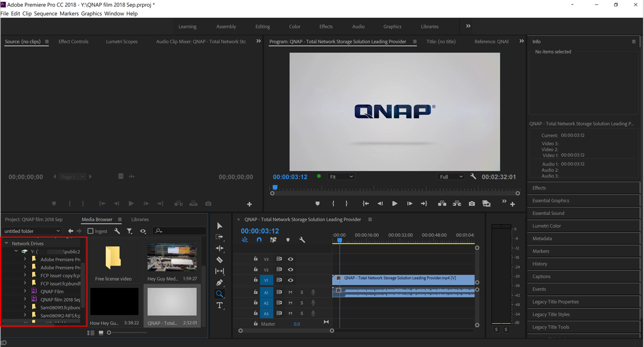Toggle V3 track output eye
This screenshot has height=347, width=644.
coord(291,259)
